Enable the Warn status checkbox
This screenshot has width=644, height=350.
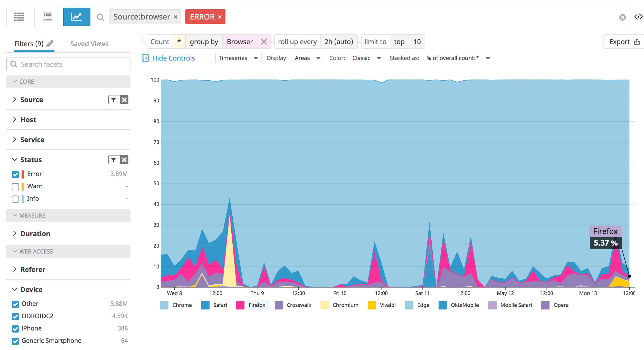pyautogui.click(x=15, y=187)
